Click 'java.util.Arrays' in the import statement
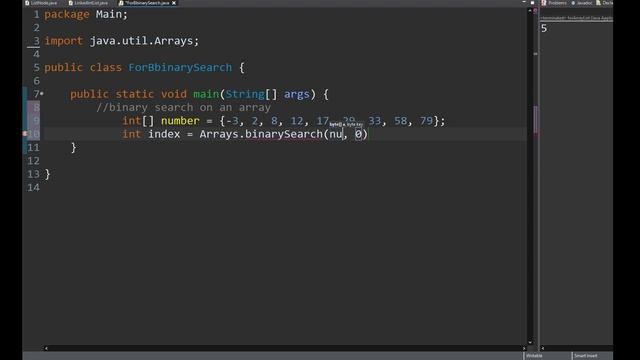640x360 pixels. [141, 41]
